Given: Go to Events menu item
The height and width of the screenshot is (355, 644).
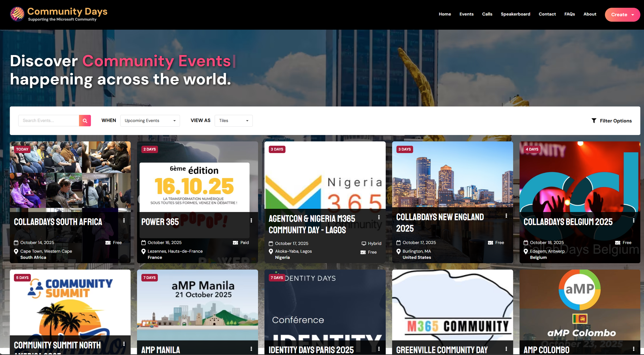Looking at the screenshot, I should [466, 14].
